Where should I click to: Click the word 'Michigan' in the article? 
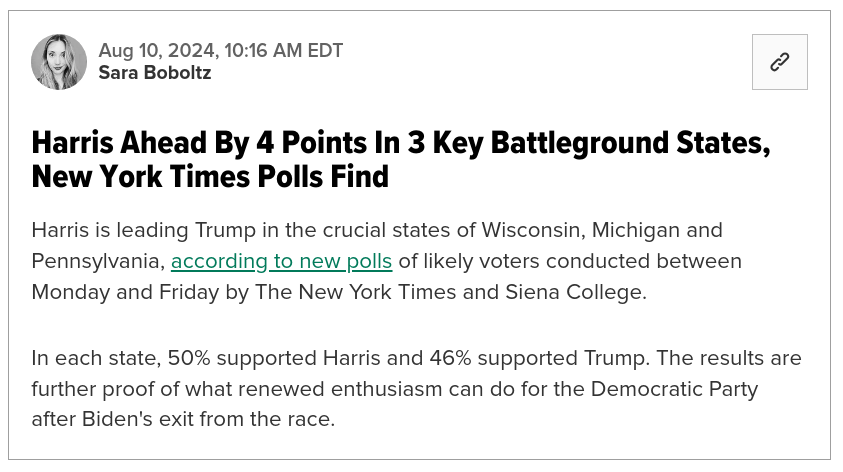click(635, 231)
